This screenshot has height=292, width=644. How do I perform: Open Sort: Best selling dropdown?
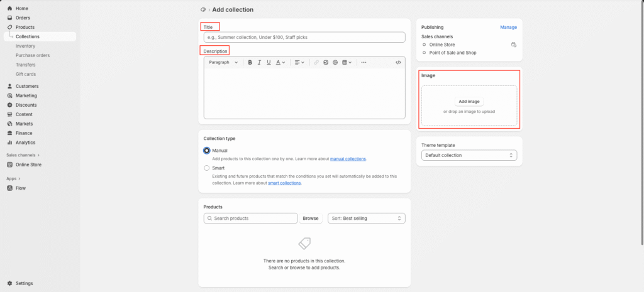[x=366, y=218]
